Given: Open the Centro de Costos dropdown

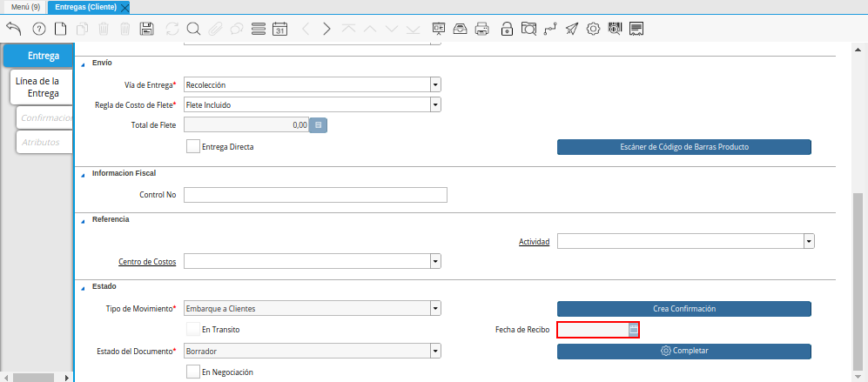Looking at the screenshot, I should (435, 261).
